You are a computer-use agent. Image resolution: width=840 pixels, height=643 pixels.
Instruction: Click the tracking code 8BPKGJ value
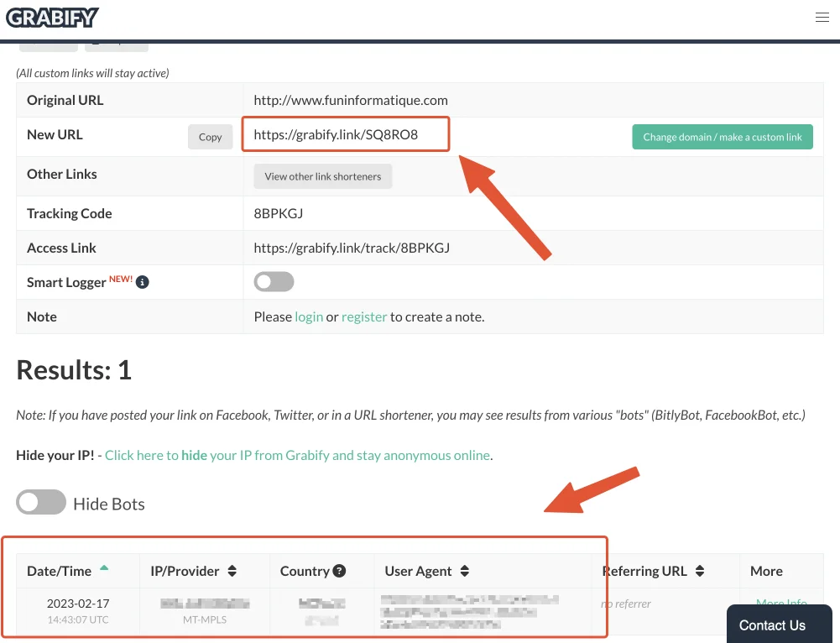pos(279,213)
